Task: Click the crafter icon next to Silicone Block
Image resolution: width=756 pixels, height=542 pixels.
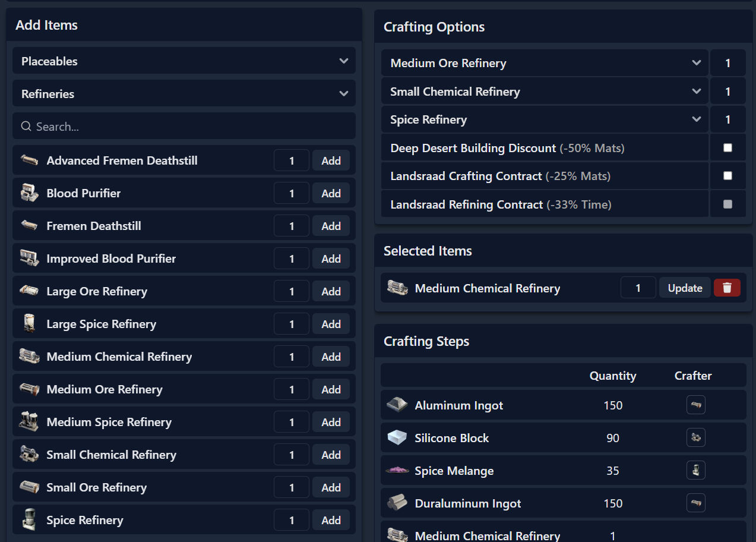Action: pyautogui.click(x=695, y=437)
